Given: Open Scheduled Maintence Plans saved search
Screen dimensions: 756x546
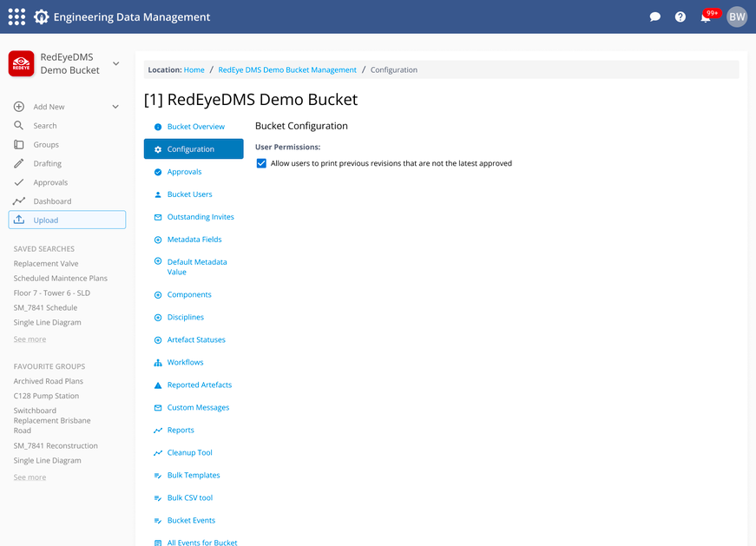Looking at the screenshot, I should tap(60, 279).
